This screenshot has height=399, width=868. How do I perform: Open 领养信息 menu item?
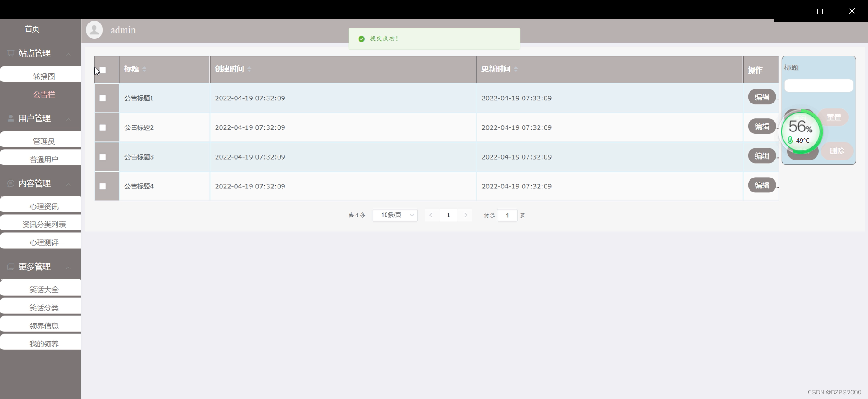pos(41,324)
